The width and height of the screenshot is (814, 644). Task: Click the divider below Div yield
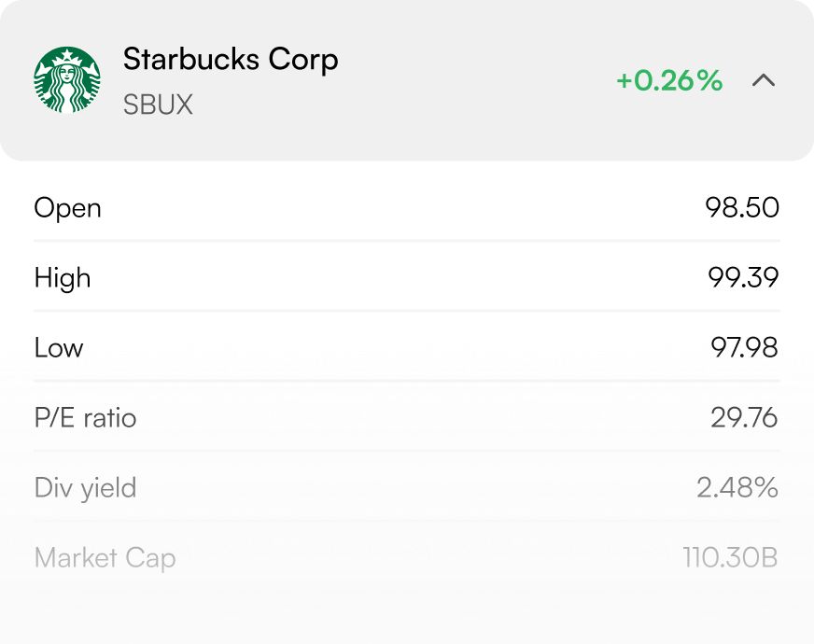pos(407,521)
